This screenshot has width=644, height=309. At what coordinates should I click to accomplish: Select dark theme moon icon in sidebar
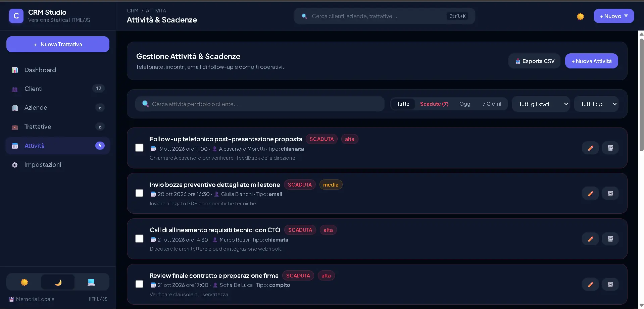[58, 282]
